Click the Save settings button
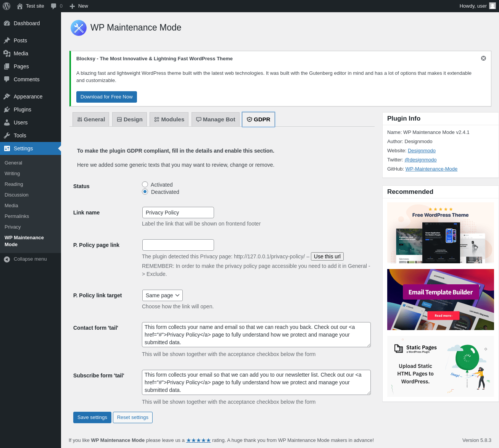499x448 pixels. [92, 417]
